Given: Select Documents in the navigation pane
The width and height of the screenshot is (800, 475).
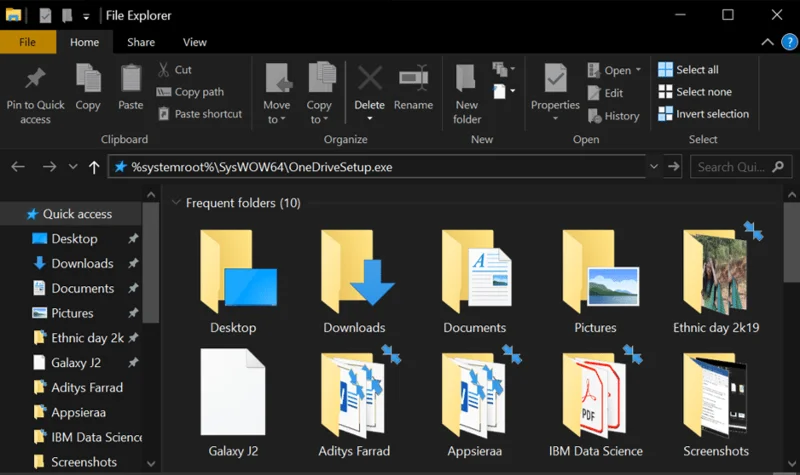Looking at the screenshot, I should tap(71, 288).
